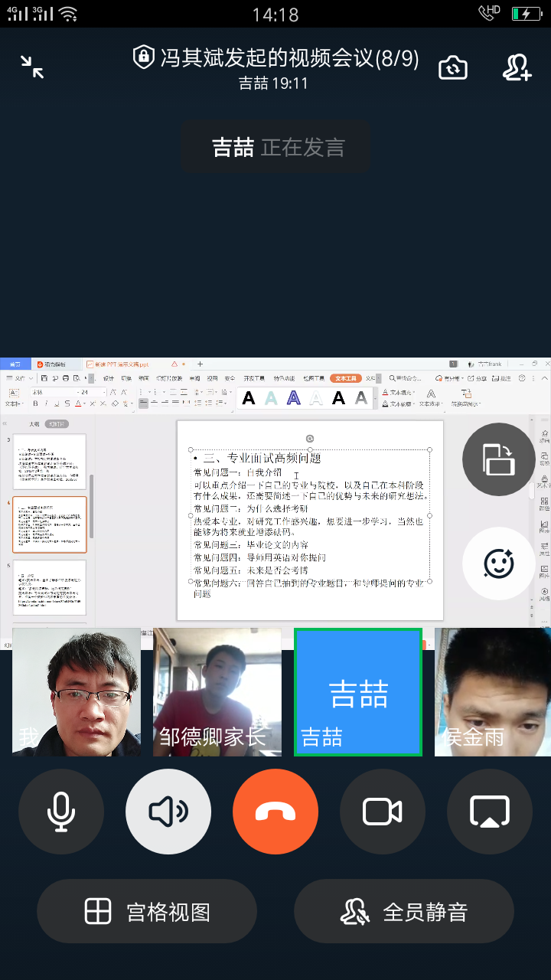551x980 pixels.
Task: Switch to 宫格视图 grid view
Action: [x=147, y=912]
